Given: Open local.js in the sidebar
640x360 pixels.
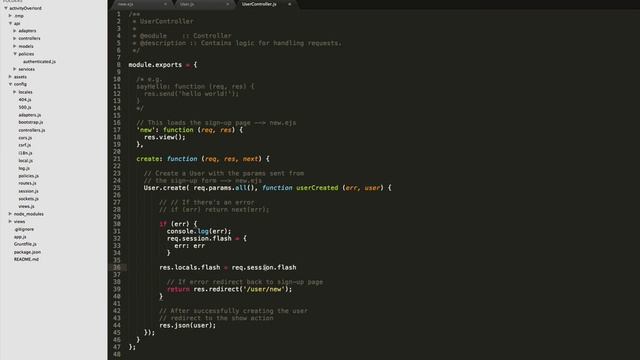Looking at the screenshot, I should (x=25, y=161).
